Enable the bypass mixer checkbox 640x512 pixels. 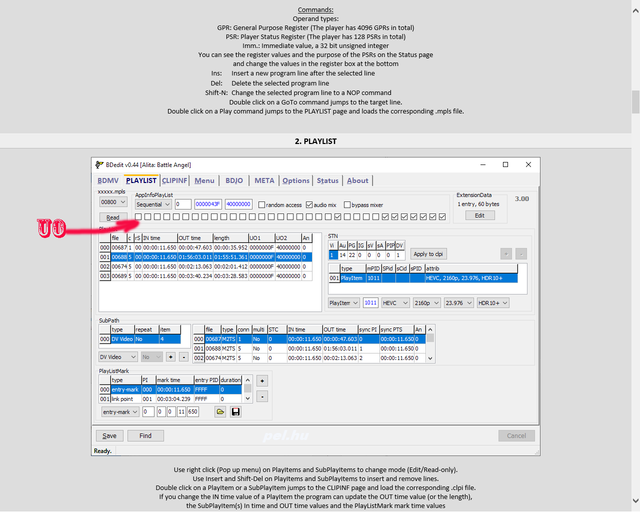pyautogui.click(x=347, y=205)
